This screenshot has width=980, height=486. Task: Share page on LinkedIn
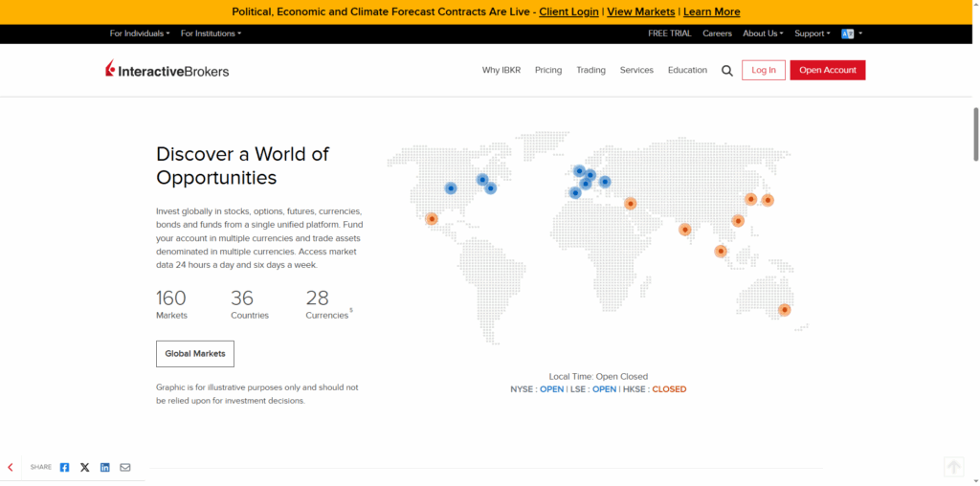click(105, 467)
